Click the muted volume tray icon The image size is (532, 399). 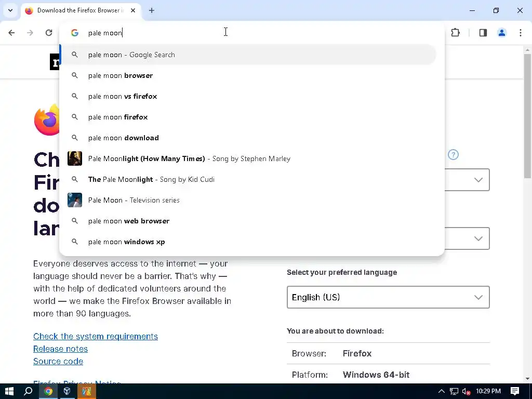click(466, 392)
